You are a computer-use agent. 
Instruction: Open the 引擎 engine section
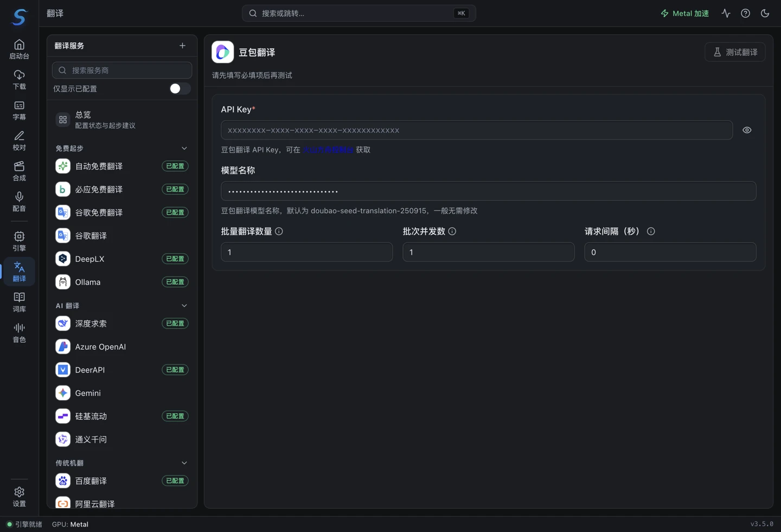(x=19, y=241)
